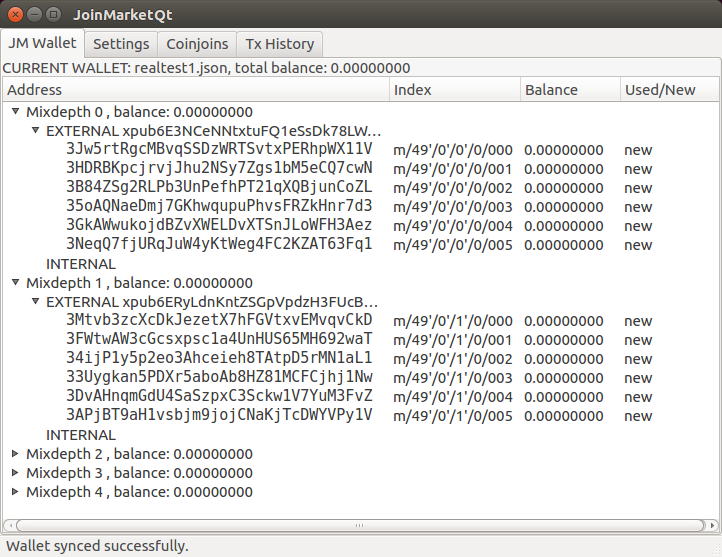Click the Used/New column header
The height and width of the screenshot is (557, 722).
(668, 90)
